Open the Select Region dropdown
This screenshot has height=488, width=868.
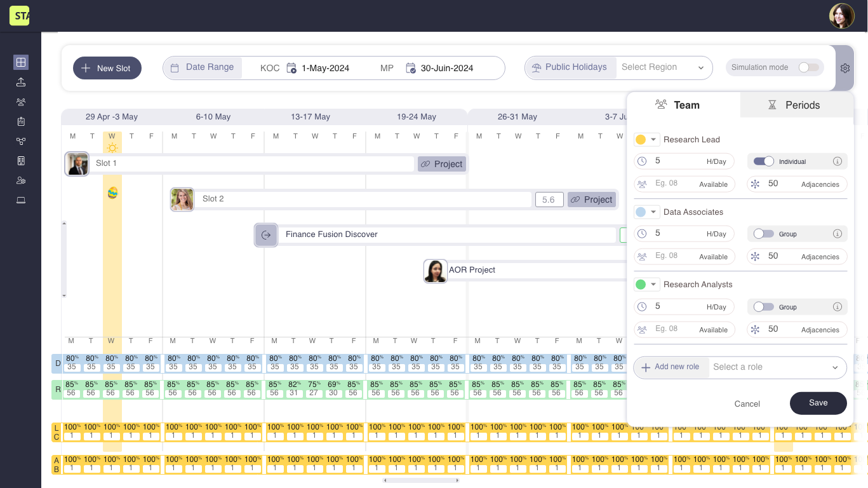[x=664, y=67]
